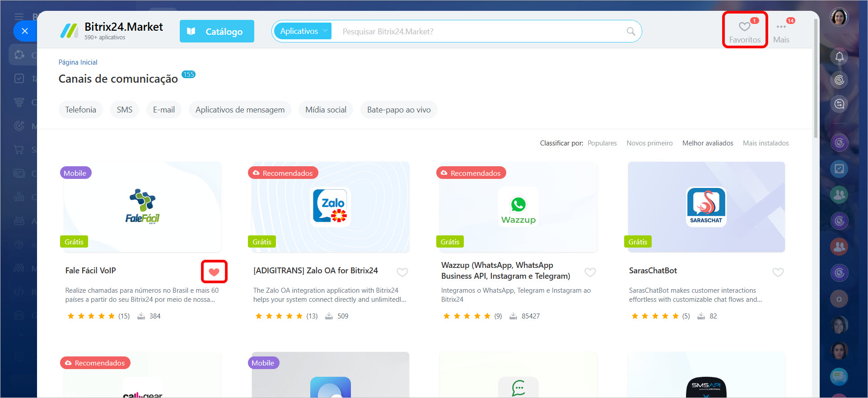This screenshot has width=868, height=398.
Task: Open the Fale Fácil app thumbnail
Action: pyautogui.click(x=142, y=207)
